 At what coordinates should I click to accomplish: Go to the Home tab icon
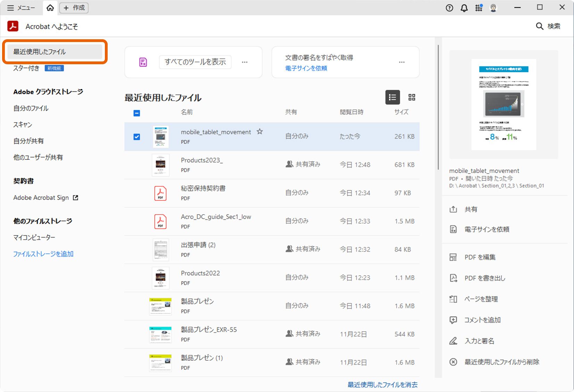[x=50, y=8]
